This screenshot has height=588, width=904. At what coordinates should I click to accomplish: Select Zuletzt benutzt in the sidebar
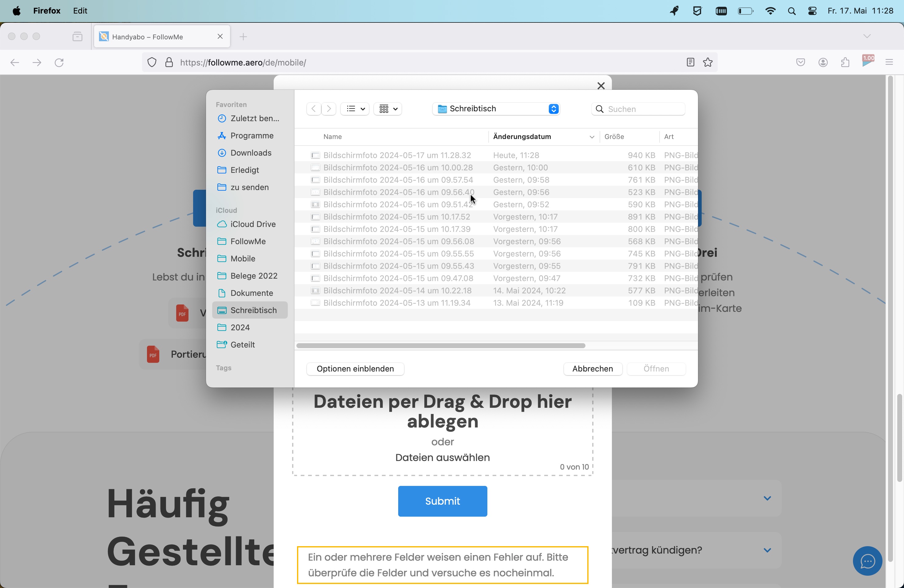[250, 118]
